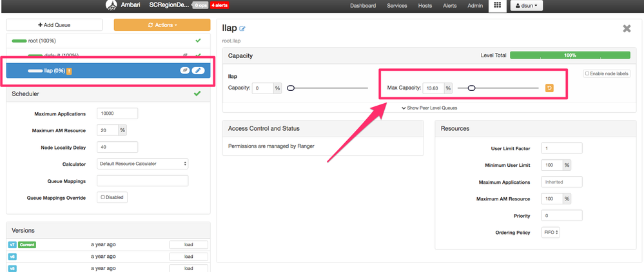Viewport: 644px width, 272px height.
Task: Click the Queue Mappings field
Action: pos(142,180)
